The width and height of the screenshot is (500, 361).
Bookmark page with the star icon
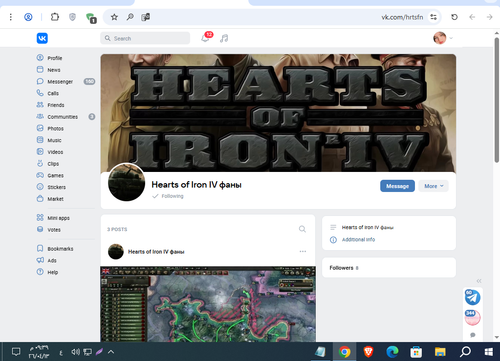pos(114,17)
